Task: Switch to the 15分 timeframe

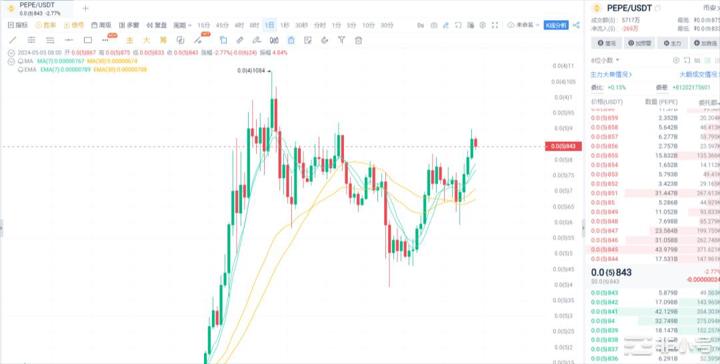Action: click(203, 25)
